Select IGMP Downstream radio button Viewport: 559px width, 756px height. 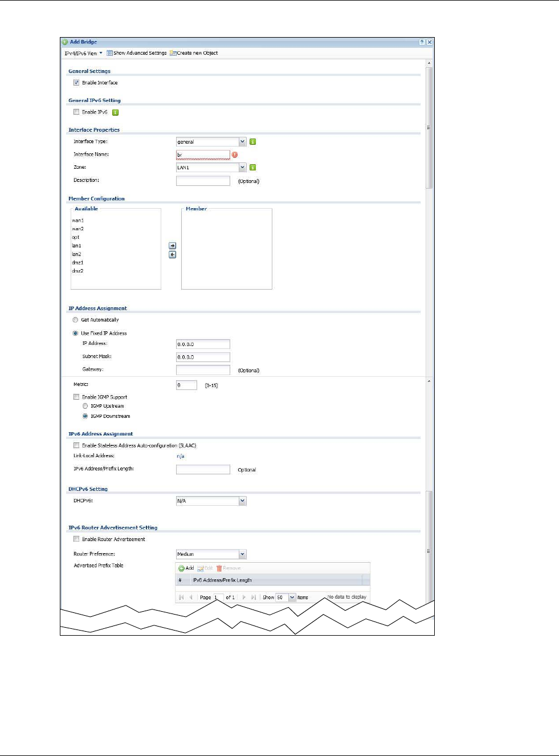85,416
